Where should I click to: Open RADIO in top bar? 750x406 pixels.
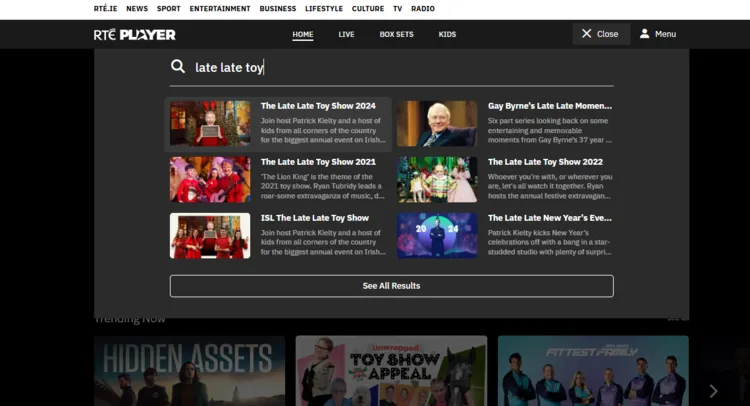(423, 9)
